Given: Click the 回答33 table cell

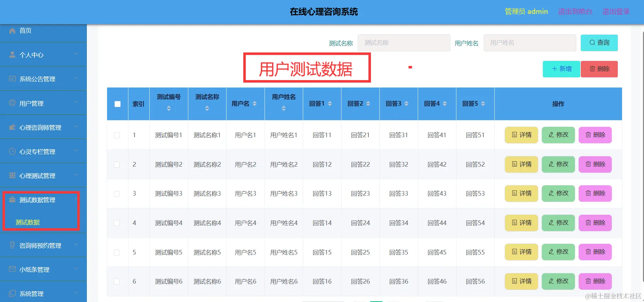Looking at the screenshot, I should pos(399,194).
